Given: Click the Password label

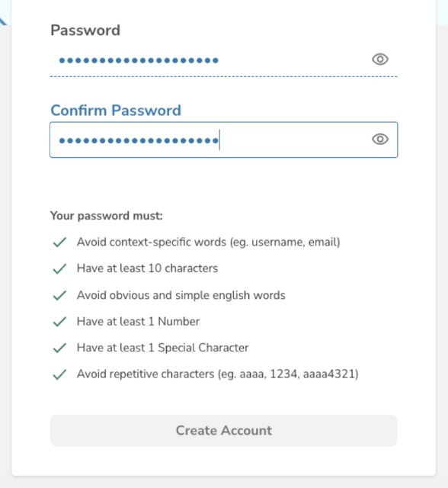Looking at the screenshot, I should point(85,30).
